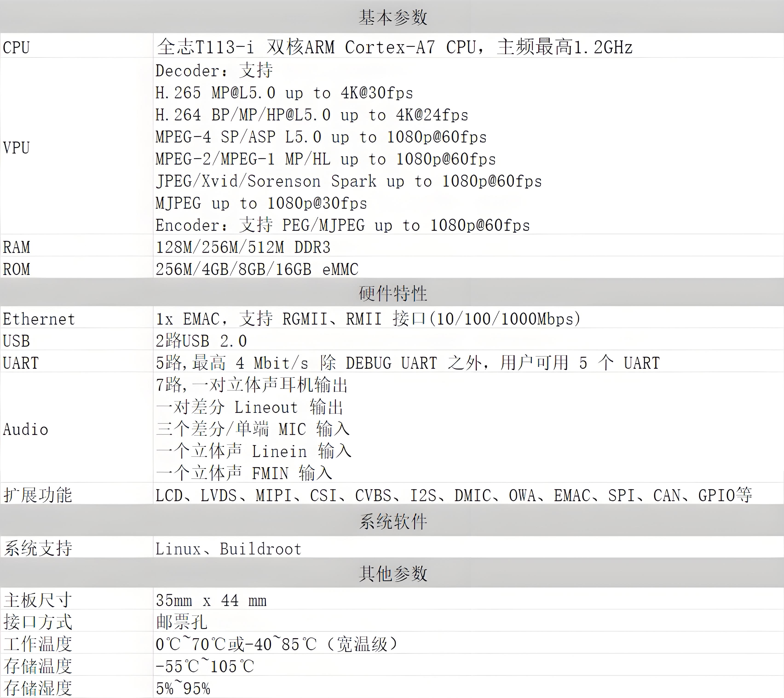784x698 pixels.
Task: Click the LCD、LVDS、MIPI expansion list value
Action: 454,495
